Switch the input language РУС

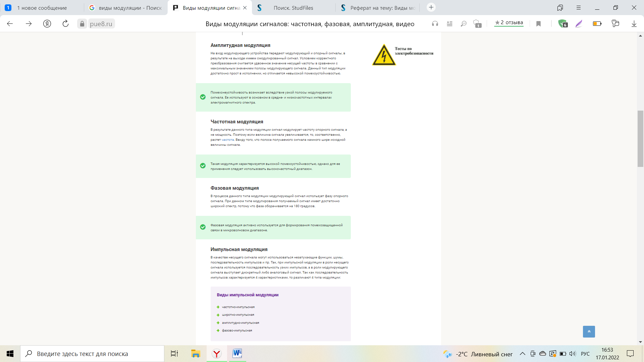[x=585, y=354]
